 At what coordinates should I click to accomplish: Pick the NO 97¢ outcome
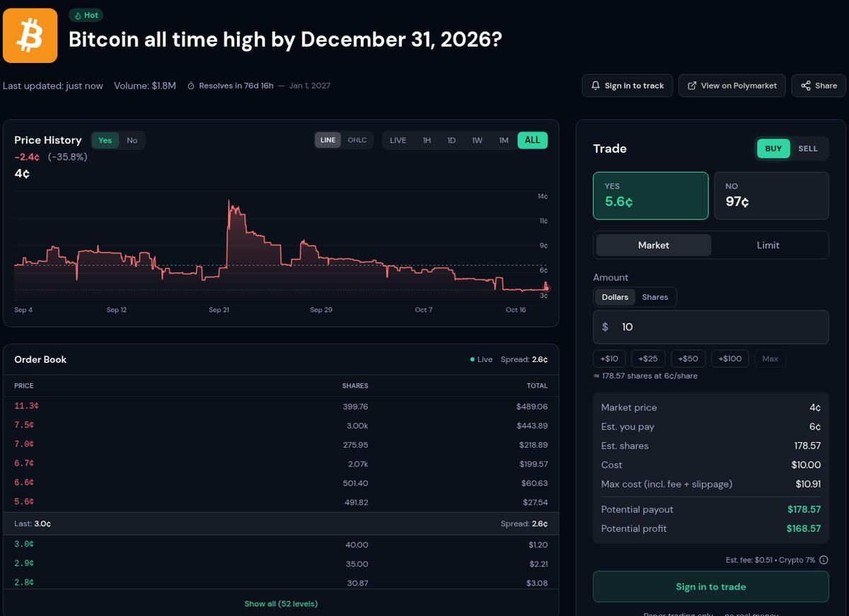tap(771, 195)
